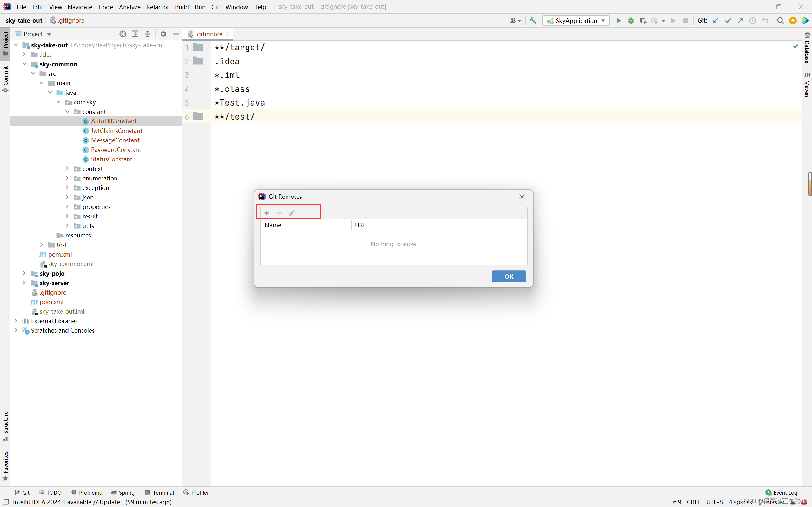
Task: Open the Project panel settings gear
Action: click(163, 34)
